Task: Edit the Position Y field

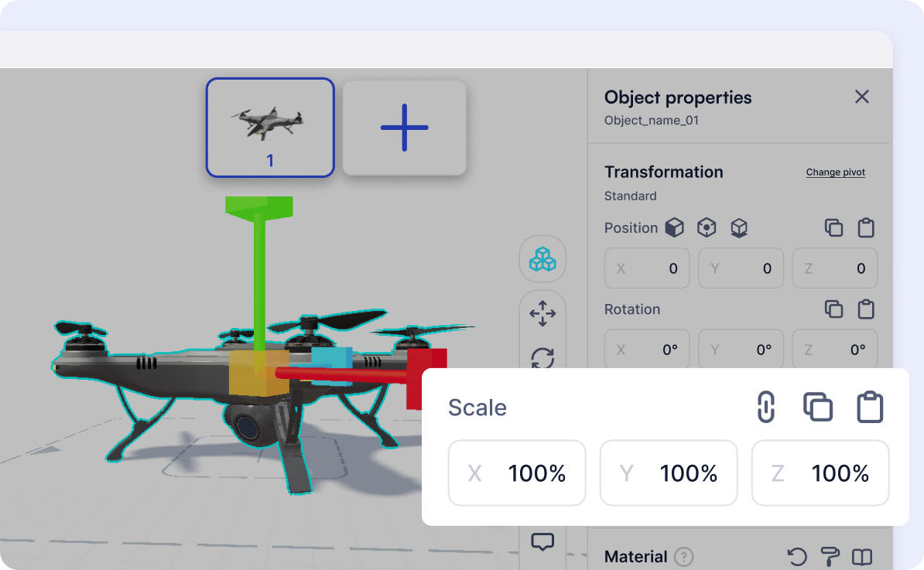Action: (741, 268)
